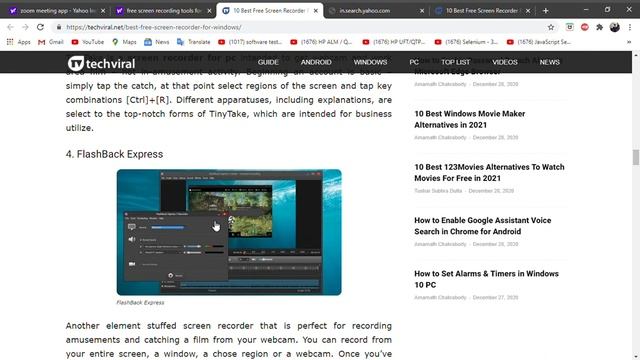Click the page vertical scrollbar thumb
640x360 pixels.
click(x=636, y=157)
